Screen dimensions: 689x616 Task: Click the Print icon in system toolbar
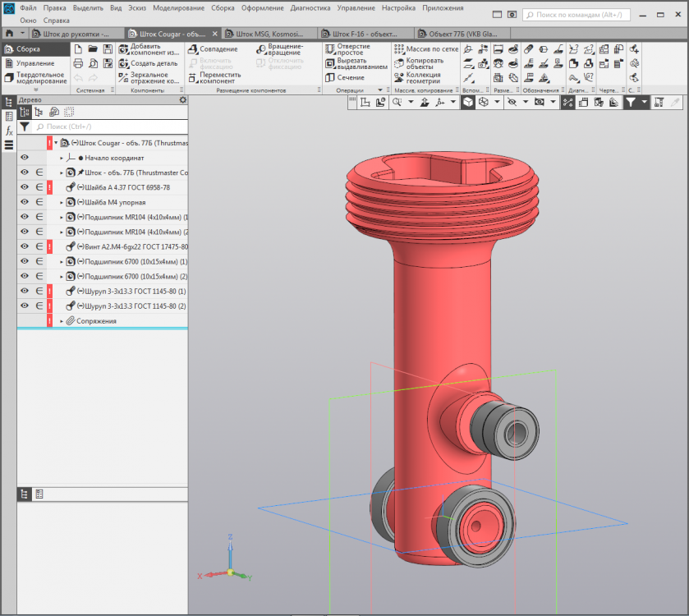click(79, 63)
